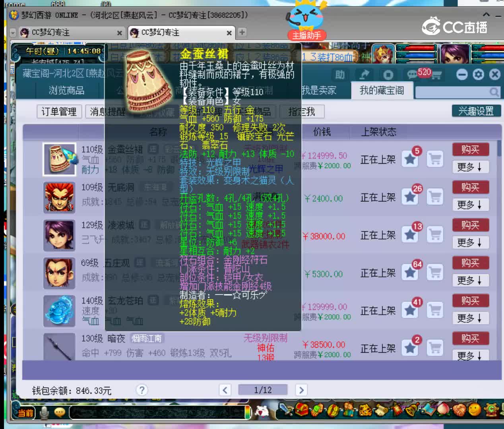Click 129级 凌波城 character portrait

tap(59, 235)
